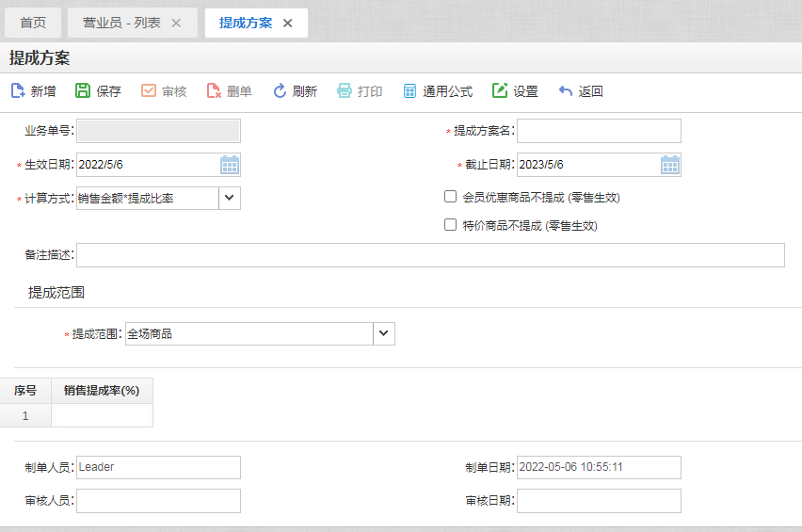This screenshot has width=802, height=532.
Task: Close the 营业员 - 列表 tab
Action: click(x=176, y=23)
